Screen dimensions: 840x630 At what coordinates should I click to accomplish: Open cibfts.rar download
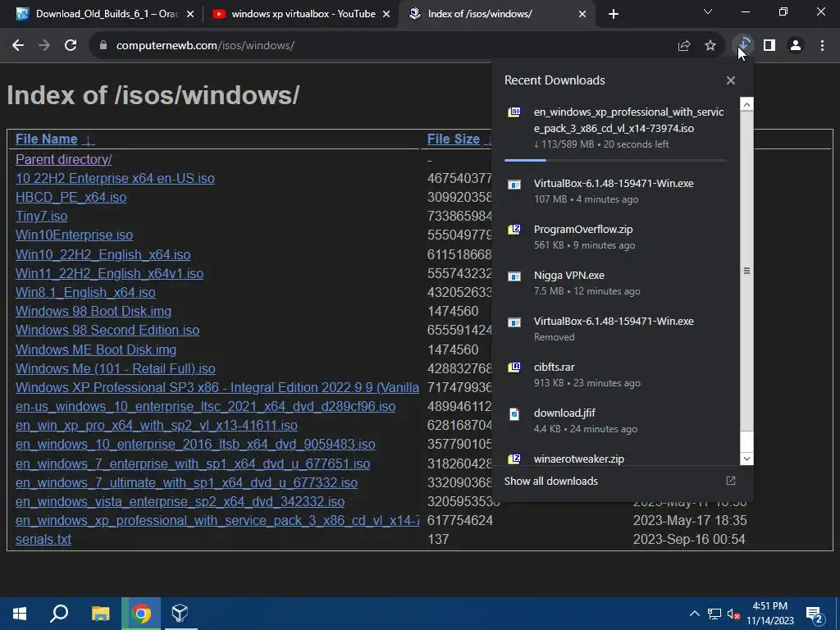[x=615, y=375]
